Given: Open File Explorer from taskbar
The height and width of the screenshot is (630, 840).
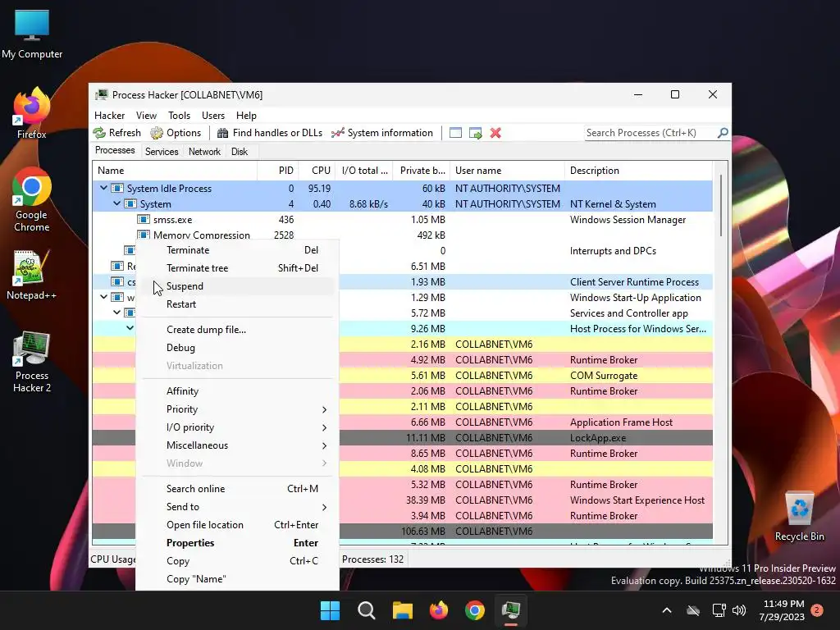Looking at the screenshot, I should (402, 610).
